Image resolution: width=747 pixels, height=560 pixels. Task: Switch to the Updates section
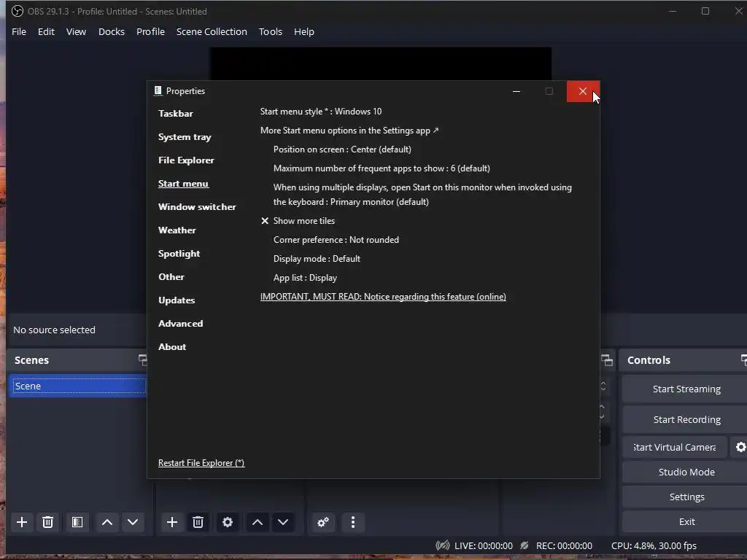click(x=177, y=300)
